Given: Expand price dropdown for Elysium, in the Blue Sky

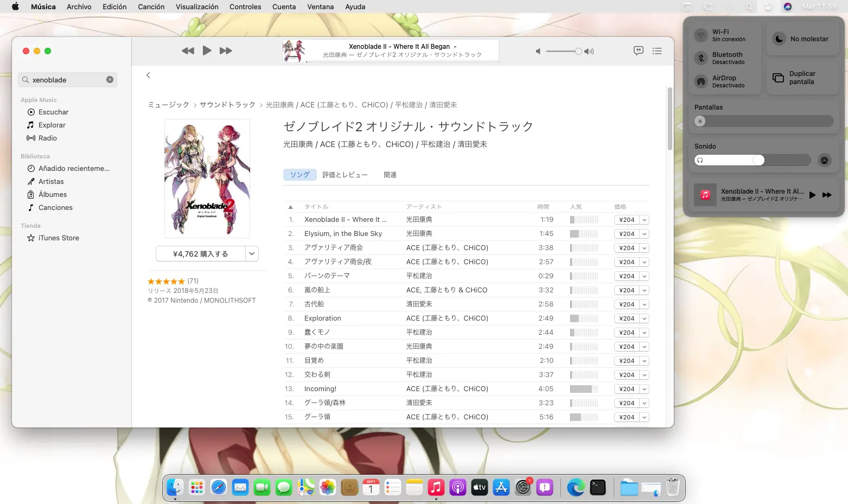Looking at the screenshot, I should click(644, 234).
